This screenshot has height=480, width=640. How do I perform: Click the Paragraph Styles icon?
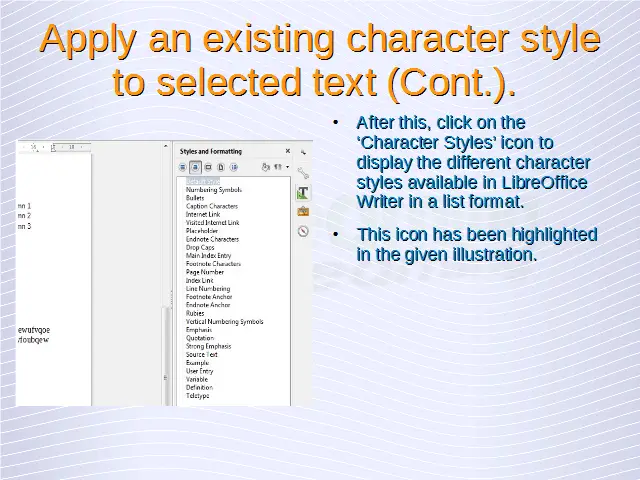(x=184, y=167)
